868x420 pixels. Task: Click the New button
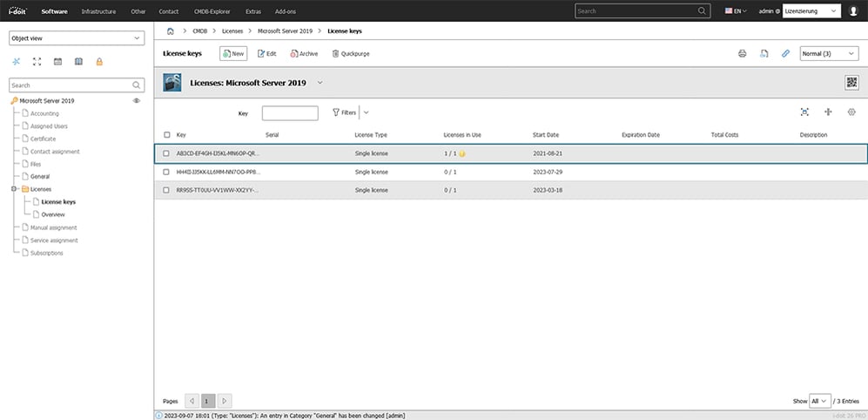(x=233, y=54)
